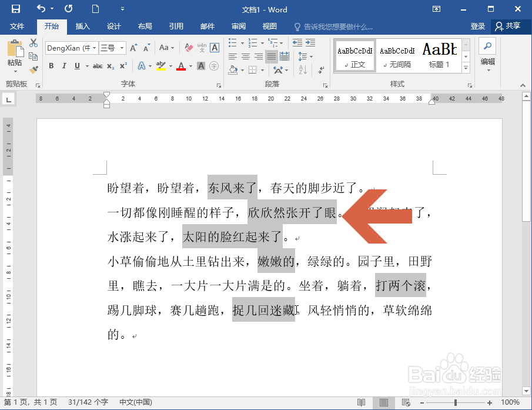Add phonetic guide with wén icon
The height and width of the screenshot is (410, 532).
[x=202, y=48]
